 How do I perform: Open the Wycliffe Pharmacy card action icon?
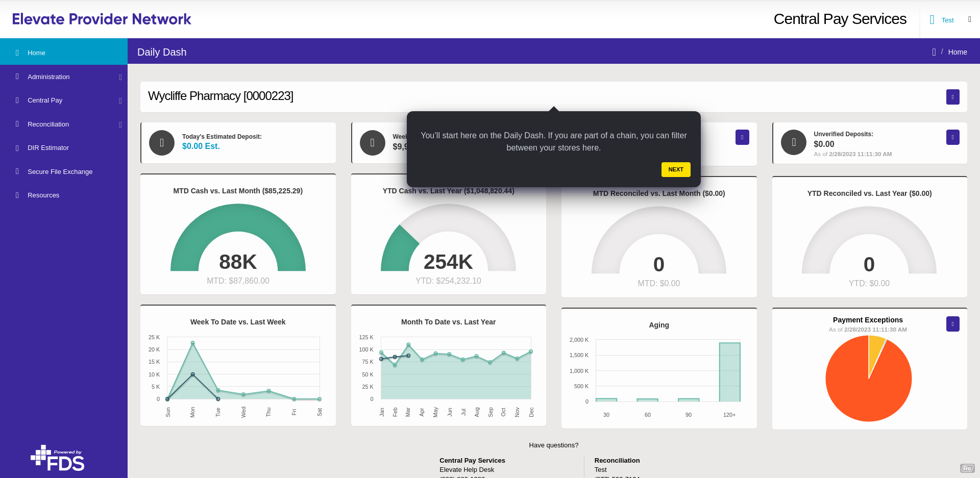pos(952,97)
